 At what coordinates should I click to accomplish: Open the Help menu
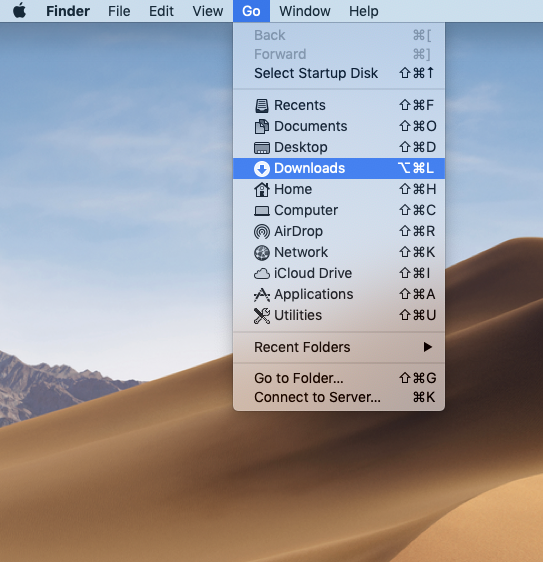[363, 11]
